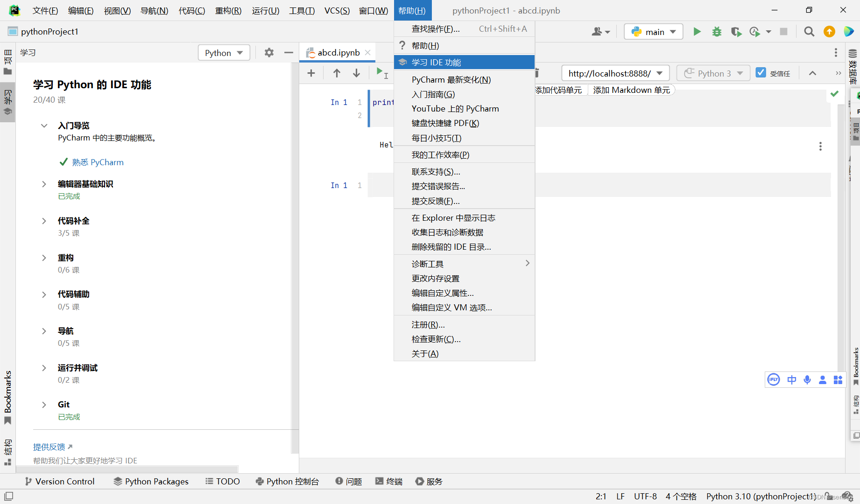Choose 关于 from the help menu
This screenshot has height=504, width=860.
[465, 354]
